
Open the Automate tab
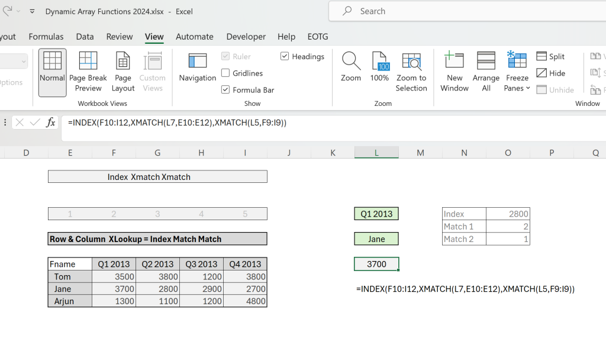coord(194,37)
